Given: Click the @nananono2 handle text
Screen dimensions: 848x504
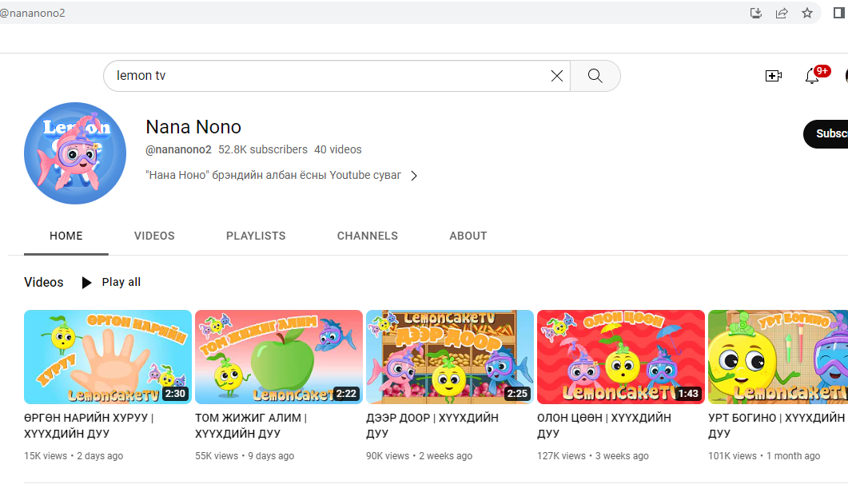Looking at the screenshot, I should 178,149.
